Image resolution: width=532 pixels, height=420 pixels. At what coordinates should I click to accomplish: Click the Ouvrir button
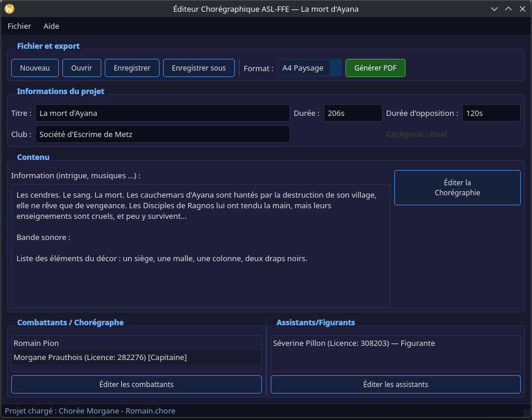tap(82, 68)
